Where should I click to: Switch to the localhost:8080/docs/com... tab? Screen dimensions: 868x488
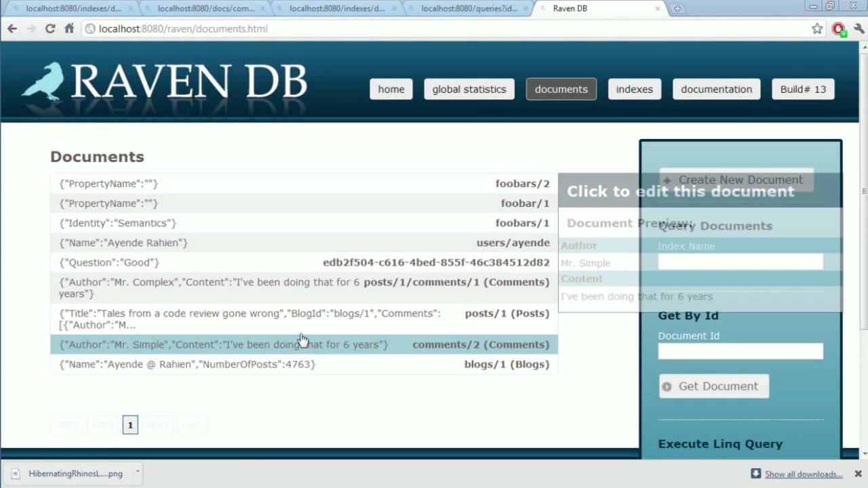click(x=206, y=9)
